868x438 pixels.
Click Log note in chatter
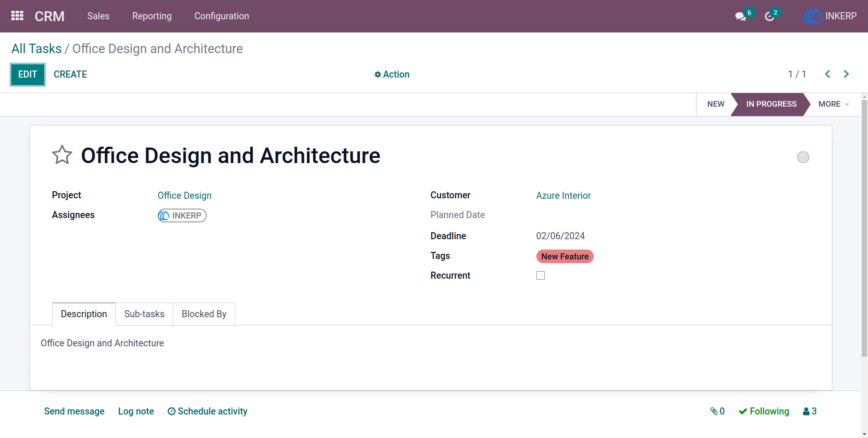136,411
